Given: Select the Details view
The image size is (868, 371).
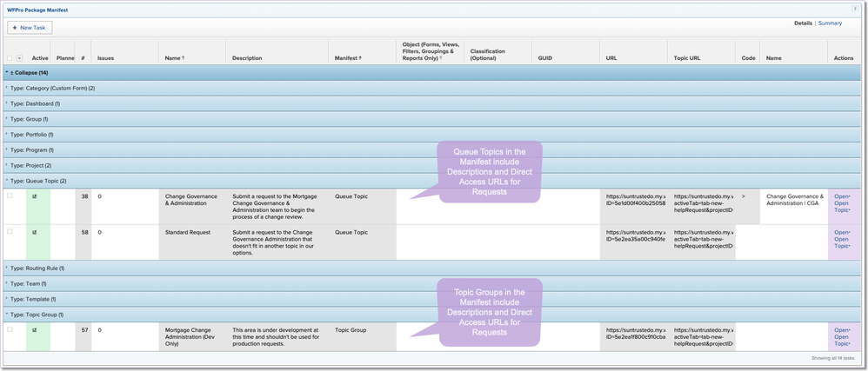Looking at the screenshot, I should point(803,23).
